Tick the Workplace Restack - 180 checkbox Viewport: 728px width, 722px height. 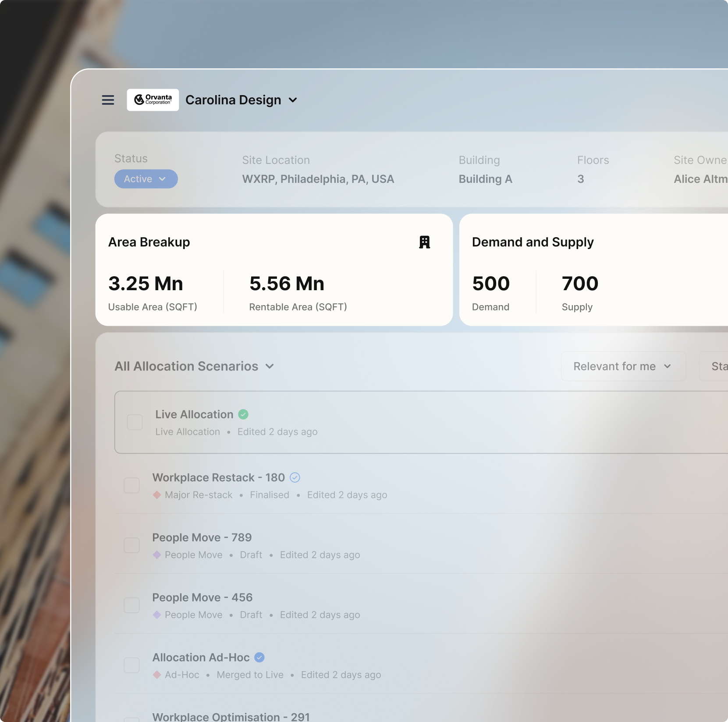coord(131,485)
